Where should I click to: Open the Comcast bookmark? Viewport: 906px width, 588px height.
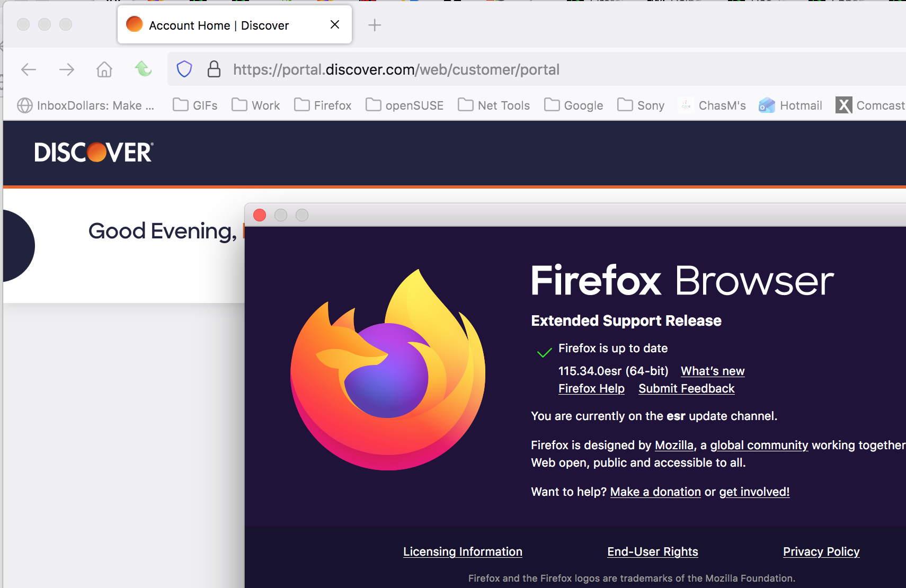[871, 105]
